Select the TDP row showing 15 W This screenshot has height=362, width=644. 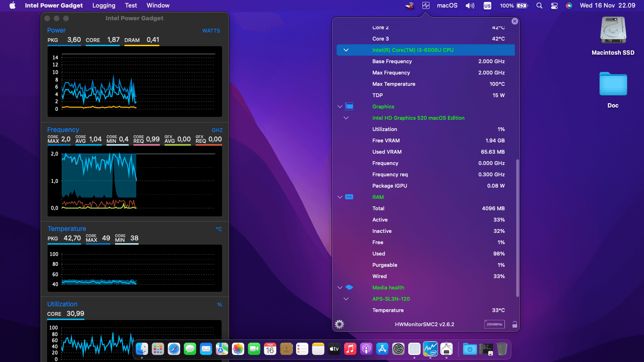(x=426, y=95)
